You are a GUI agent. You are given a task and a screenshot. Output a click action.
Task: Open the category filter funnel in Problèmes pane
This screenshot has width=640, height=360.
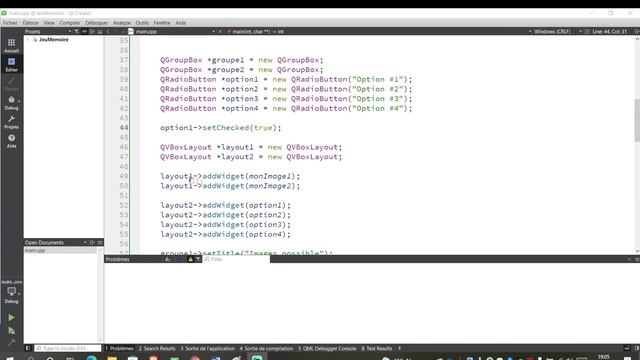point(198,259)
